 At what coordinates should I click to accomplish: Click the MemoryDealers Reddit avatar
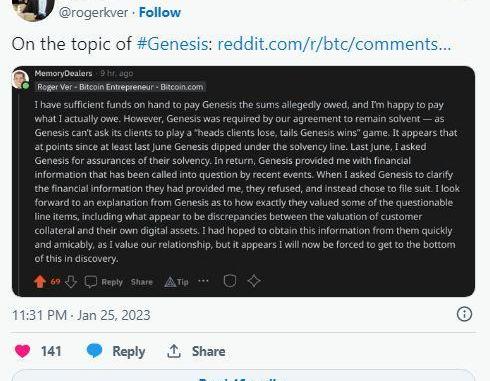20,80
